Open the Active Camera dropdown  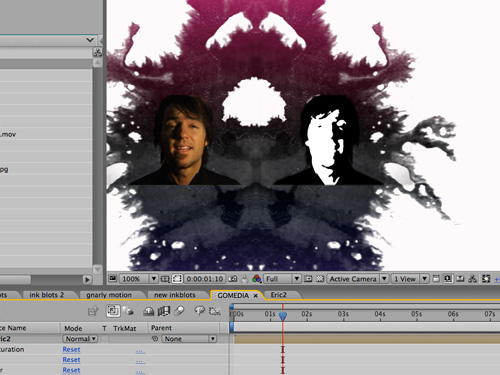point(358,279)
